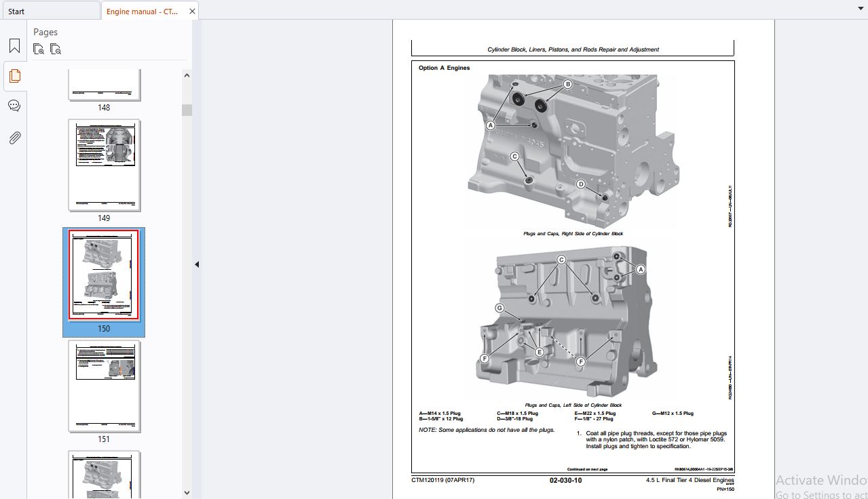
Task: Open the Bookmarks panel icon
Action: point(14,46)
